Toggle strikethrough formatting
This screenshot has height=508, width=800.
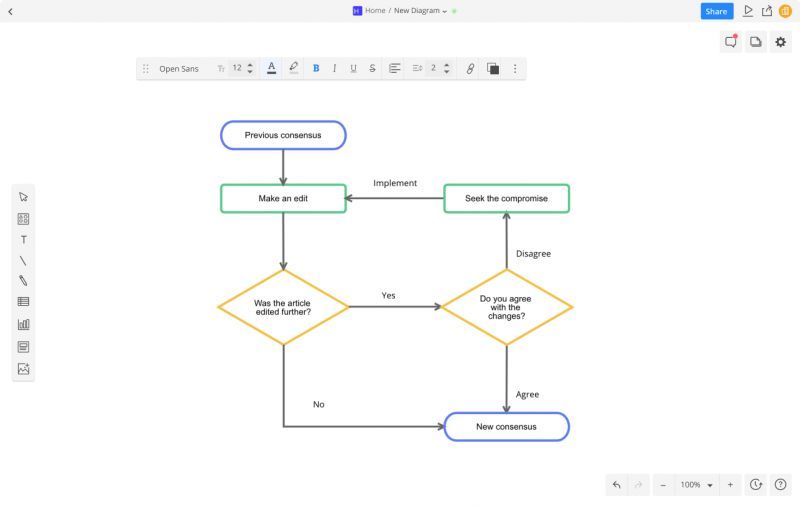[x=372, y=68]
